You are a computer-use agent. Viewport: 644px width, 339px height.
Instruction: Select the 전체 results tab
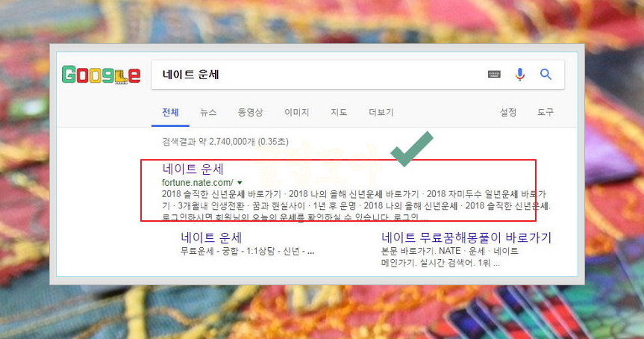coord(170,112)
